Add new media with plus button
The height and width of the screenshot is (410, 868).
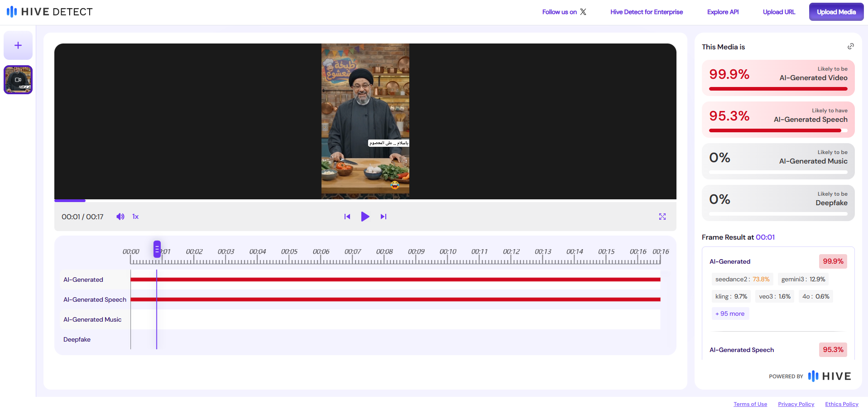[x=18, y=45]
